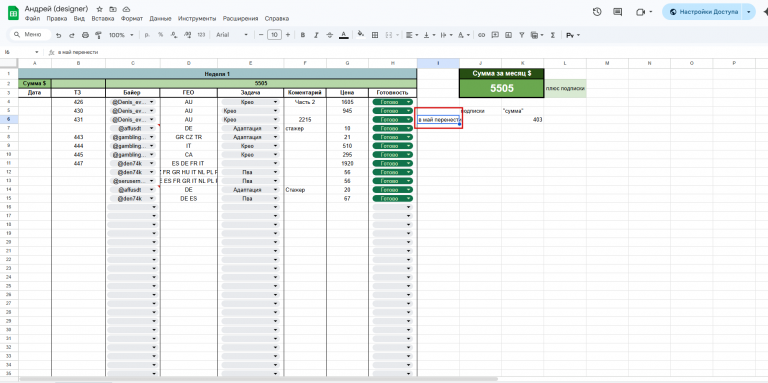Start a Meet call via camera icon
The height and width of the screenshot is (383, 768).
(641, 12)
